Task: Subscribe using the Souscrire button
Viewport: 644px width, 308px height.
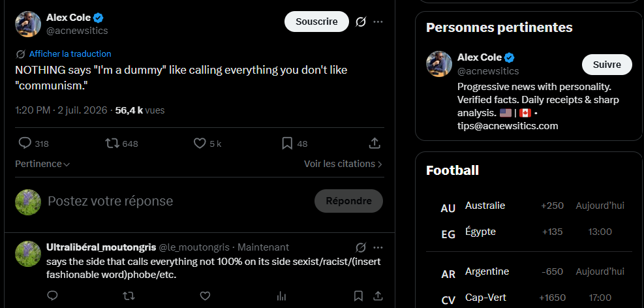Action: 316,22
